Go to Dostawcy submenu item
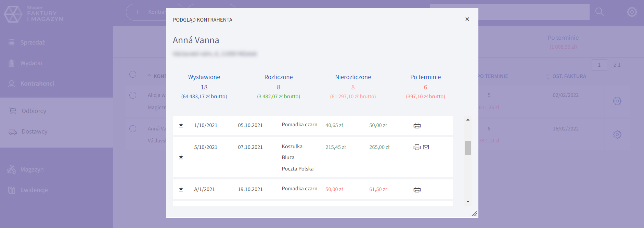This screenshot has height=228, width=644. click(x=34, y=131)
